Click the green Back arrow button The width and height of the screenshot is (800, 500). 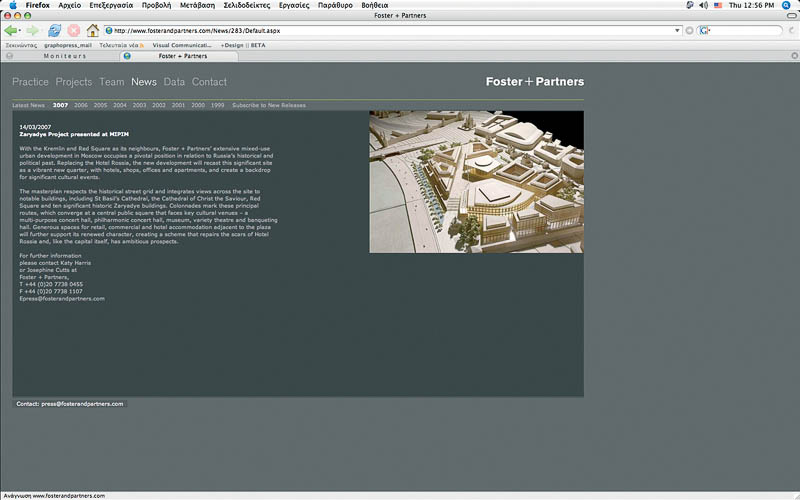[x=10, y=31]
